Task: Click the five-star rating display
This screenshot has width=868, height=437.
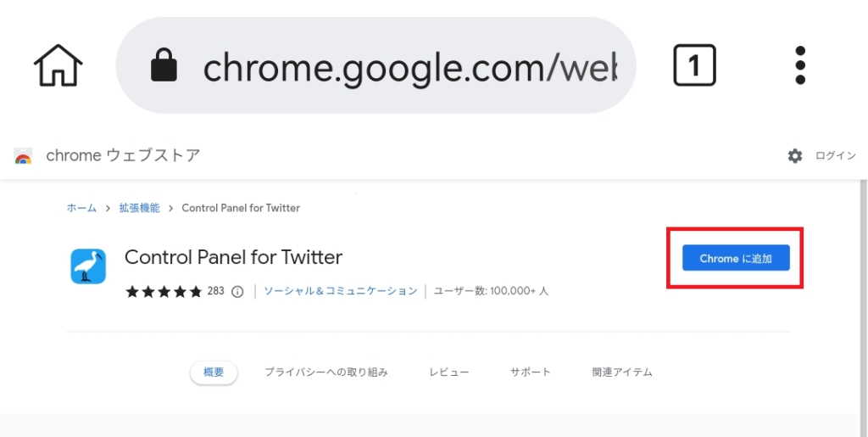Action: pyautogui.click(x=164, y=291)
